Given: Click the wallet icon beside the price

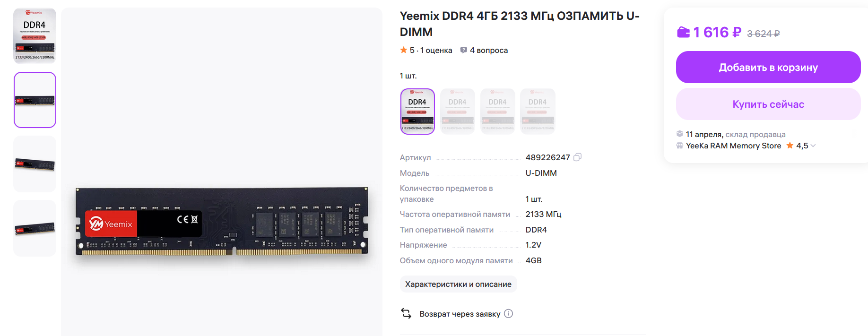Looking at the screenshot, I should [x=683, y=32].
